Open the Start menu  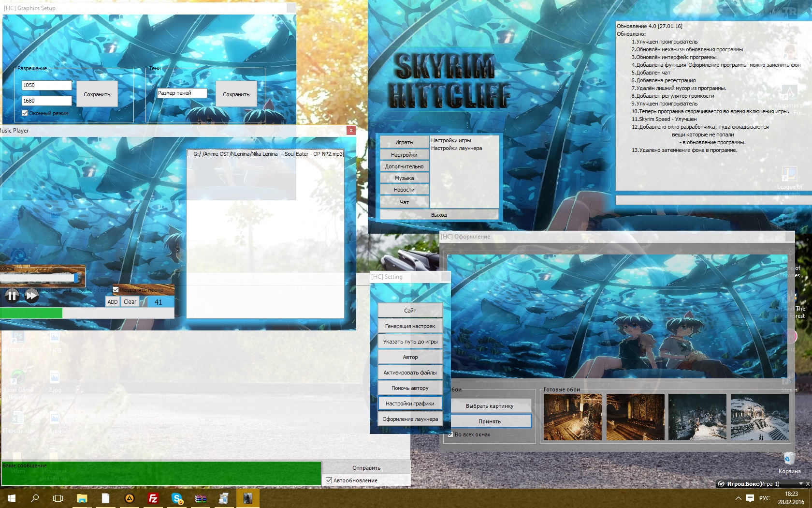(12, 498)
